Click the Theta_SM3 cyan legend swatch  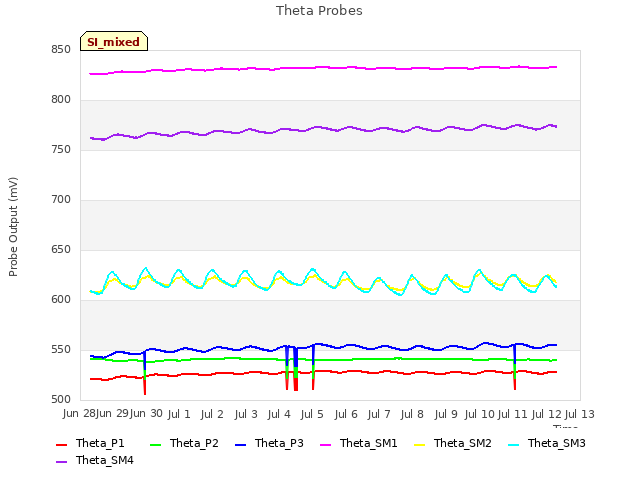513,444
